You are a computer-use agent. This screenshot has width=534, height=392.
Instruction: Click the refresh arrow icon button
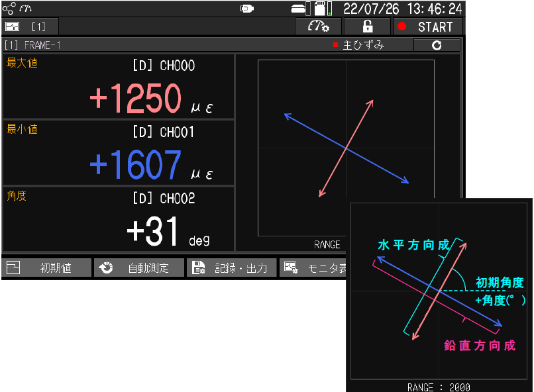[437, 45]
